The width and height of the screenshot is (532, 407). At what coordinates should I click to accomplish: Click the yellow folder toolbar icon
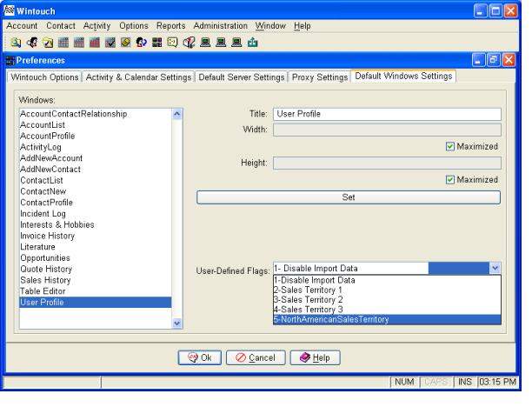coord(48,43)
